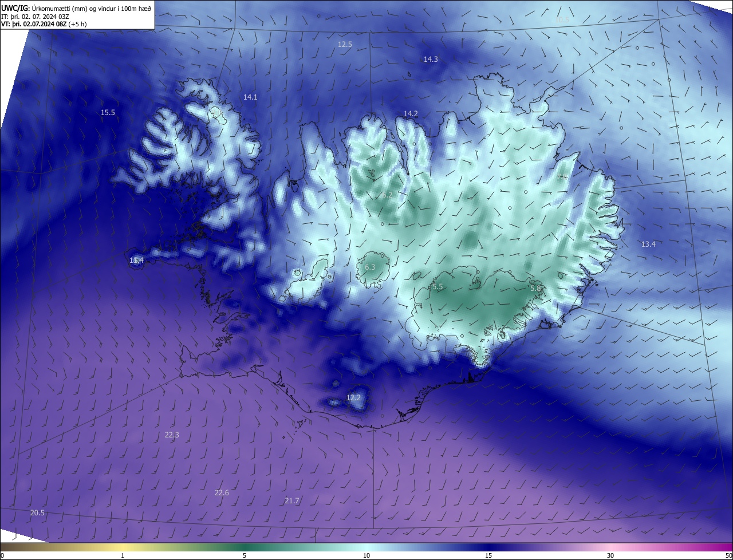Click the 12.5 value label north of Iceland
Screen dimensions: 733x560
(345, 44)
